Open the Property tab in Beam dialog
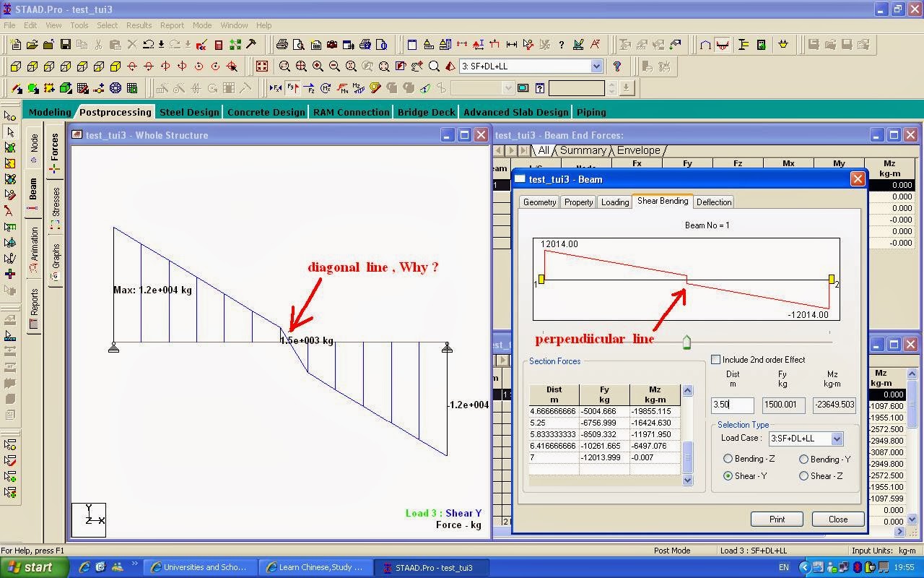The image size is (924, 578). [579, 202]
